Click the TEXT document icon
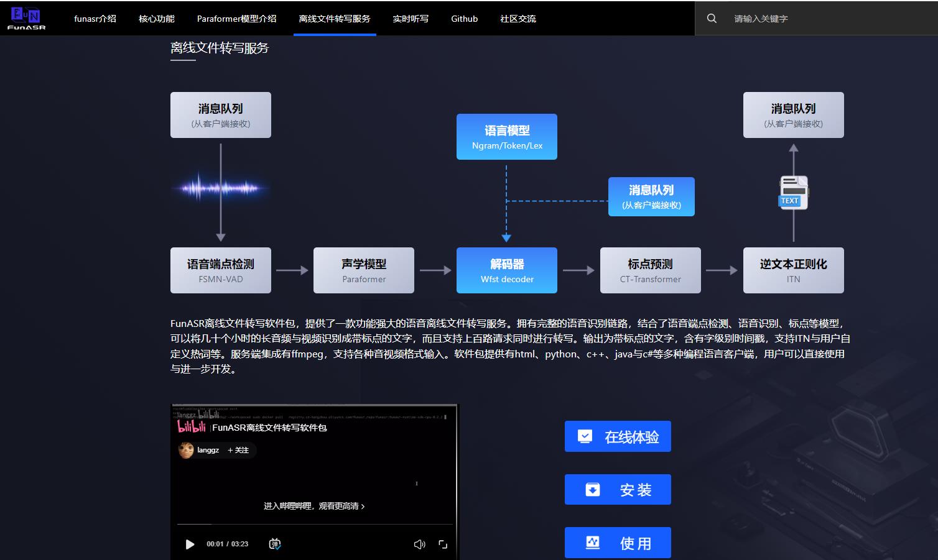 [x=793, y=193]
